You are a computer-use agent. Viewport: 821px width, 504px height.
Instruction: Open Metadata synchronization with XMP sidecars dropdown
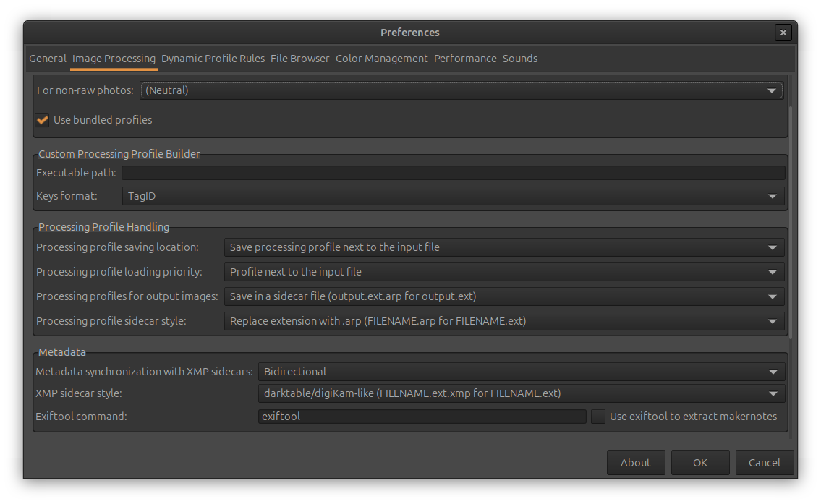coord(521,372)
